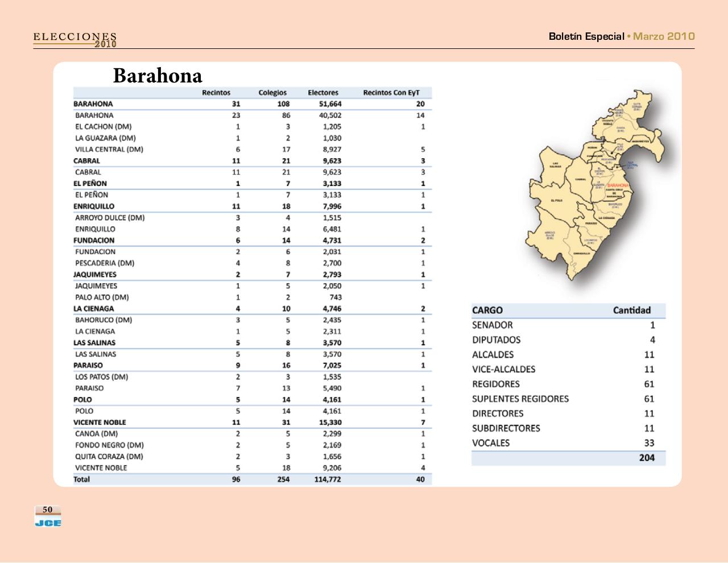The width and height of the screenshot is (728, 563).
Task: Click the 'CARGO' table header
Action: point(487,311)
